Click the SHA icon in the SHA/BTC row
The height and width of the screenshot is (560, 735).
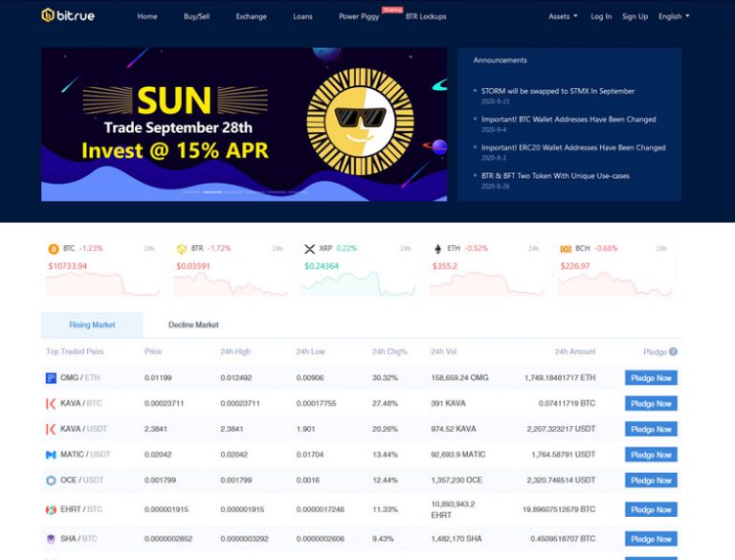(x=51, y=539)
